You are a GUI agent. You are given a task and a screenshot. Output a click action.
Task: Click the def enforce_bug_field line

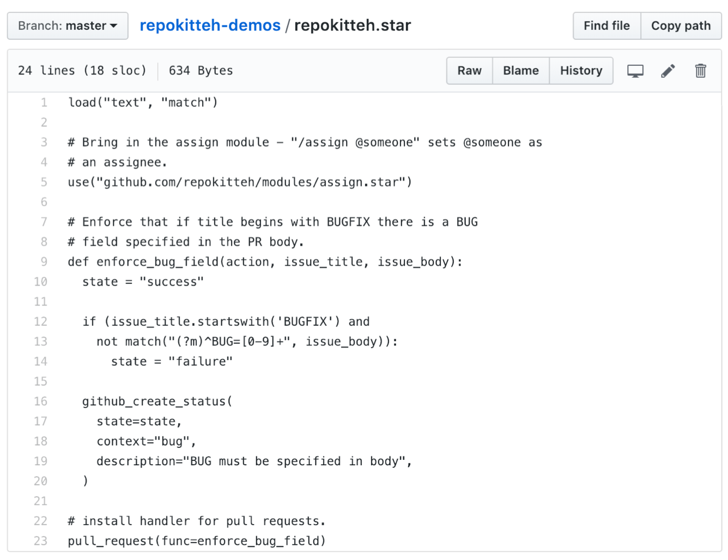point(265,261)
